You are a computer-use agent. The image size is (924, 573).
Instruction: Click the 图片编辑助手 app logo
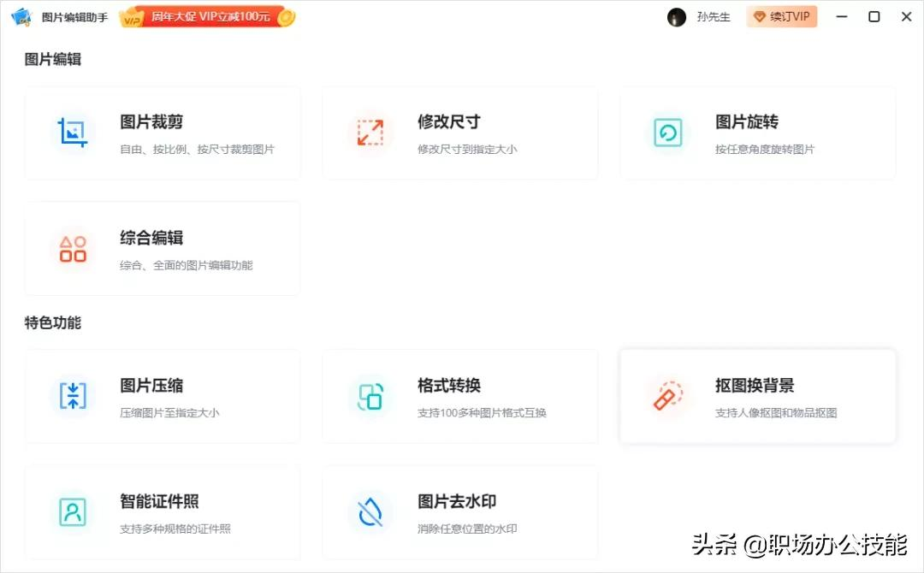pyautogui.click(x=21, y=17)
